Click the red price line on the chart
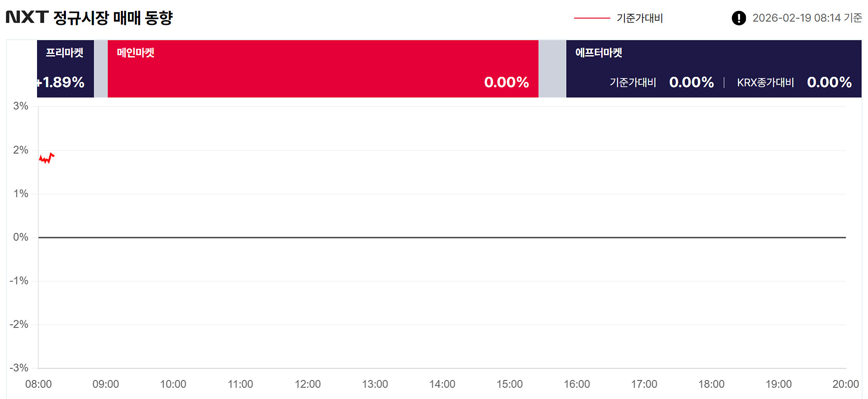 coord(46,158)
